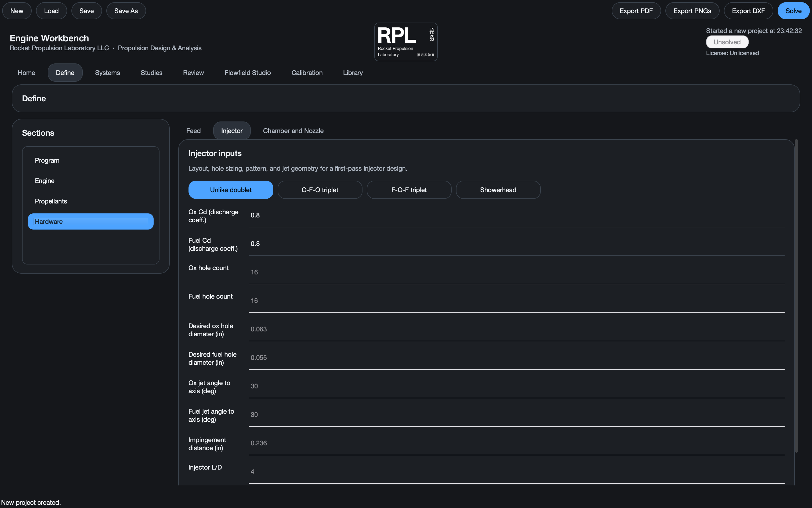
Task: Click the 'New project created.' status text
Action: click(31, 502)
